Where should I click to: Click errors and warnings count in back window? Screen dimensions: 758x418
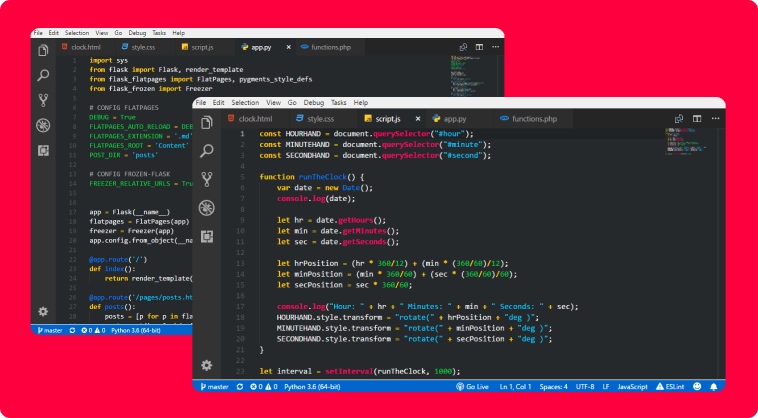pos(93,331)
